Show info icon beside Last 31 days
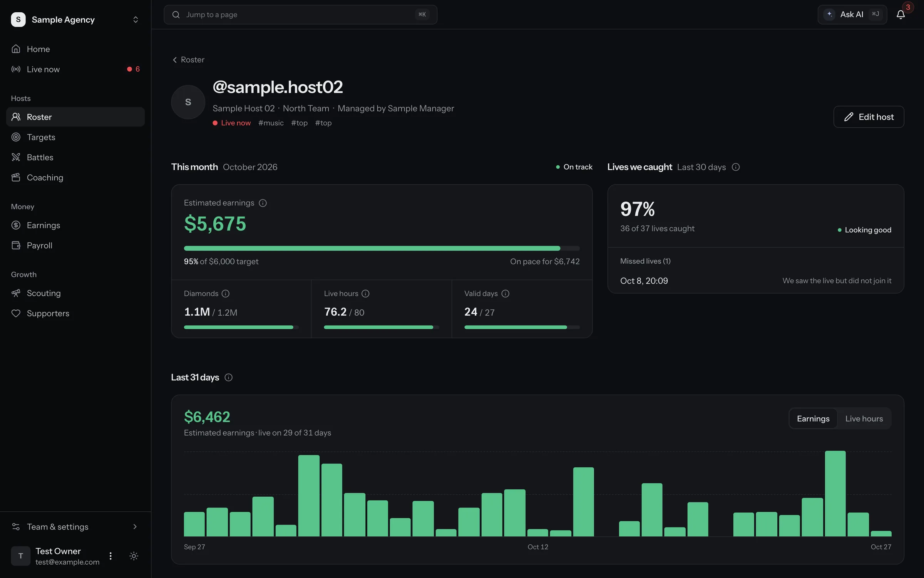 pos(228,378)
